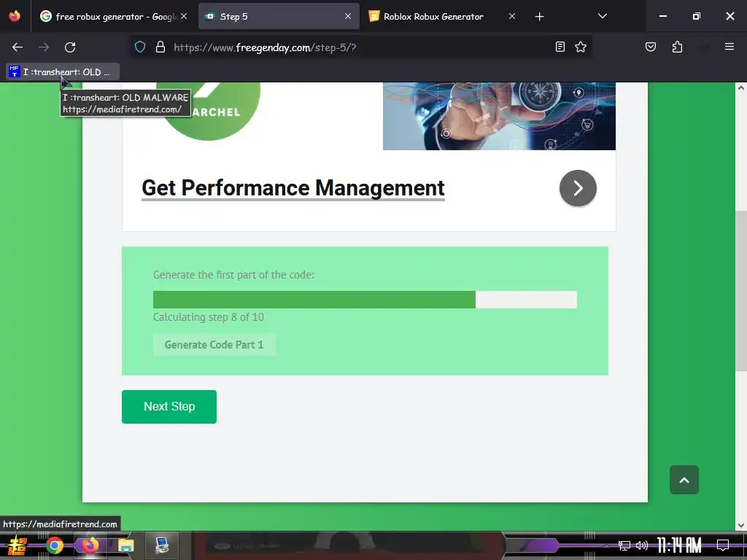This screenshot has height=560, width=747.
Task: Open the Start menu button on taskbar
Action: pyautogui.click(x=18, y=545)
